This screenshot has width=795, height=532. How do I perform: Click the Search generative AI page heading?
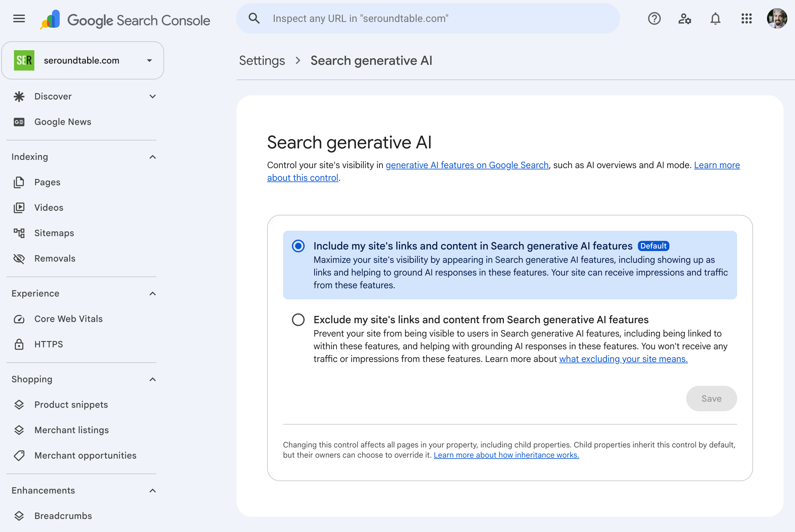[349, 142]
